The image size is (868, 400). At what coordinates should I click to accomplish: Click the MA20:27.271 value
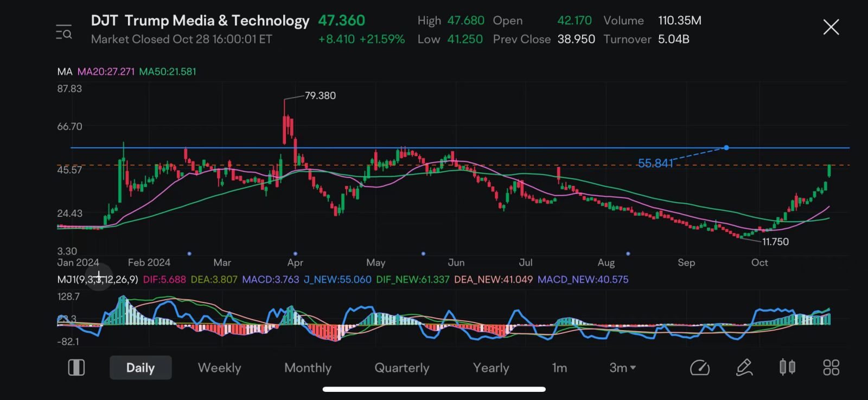click(106, 72)
